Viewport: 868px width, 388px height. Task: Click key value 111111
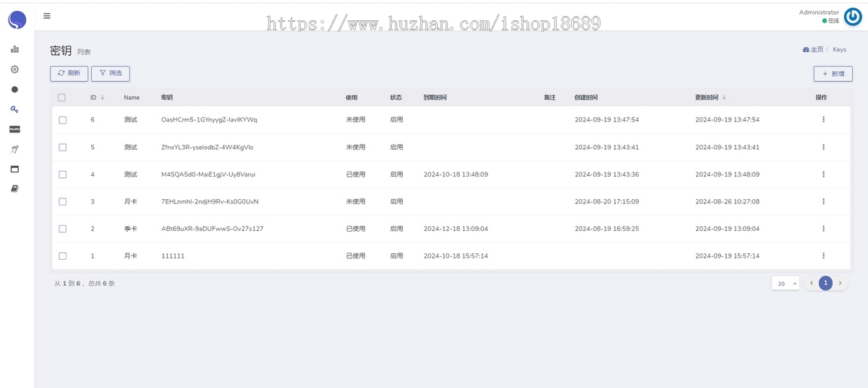173,256
